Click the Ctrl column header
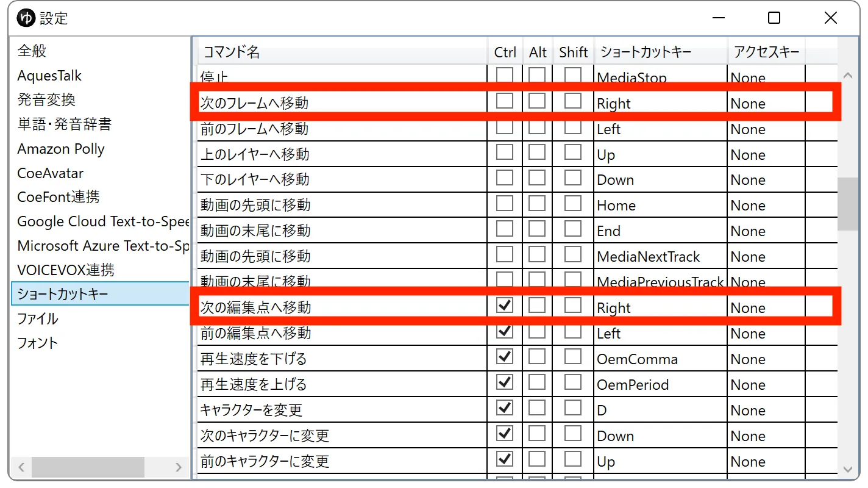 pos(505,52)
